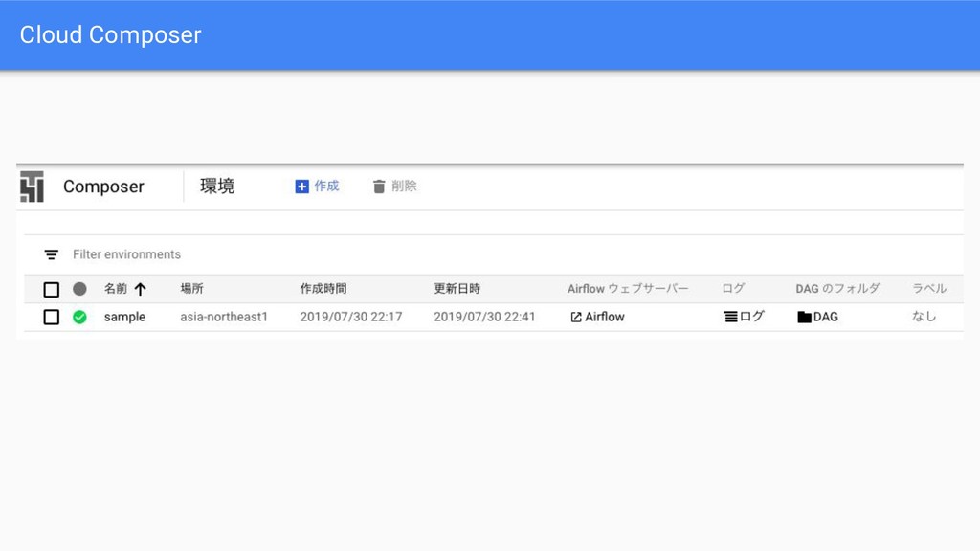Screen dimensions: 980x551
Task: Click the gray status circle in header
Action: [79, 289]
